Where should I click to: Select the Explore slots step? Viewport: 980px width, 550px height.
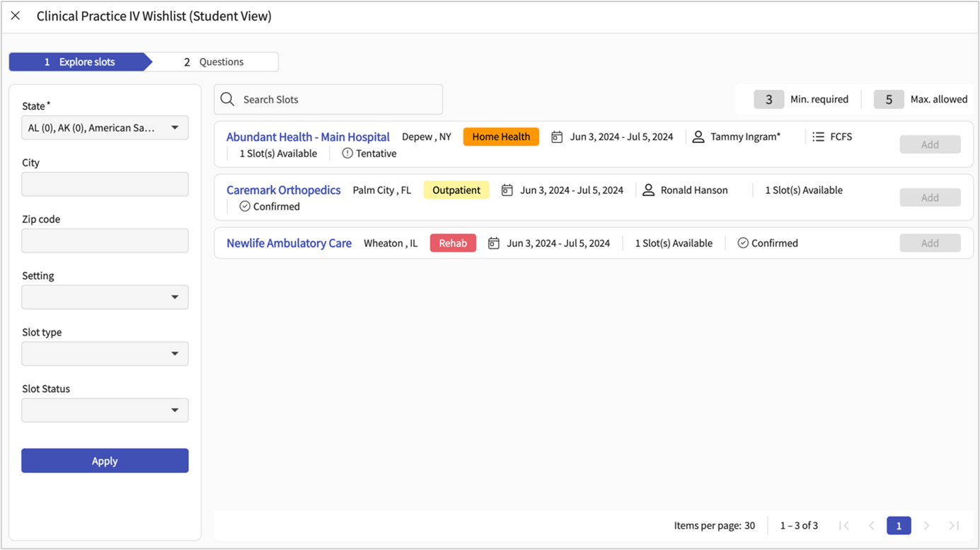pos(79,62)
